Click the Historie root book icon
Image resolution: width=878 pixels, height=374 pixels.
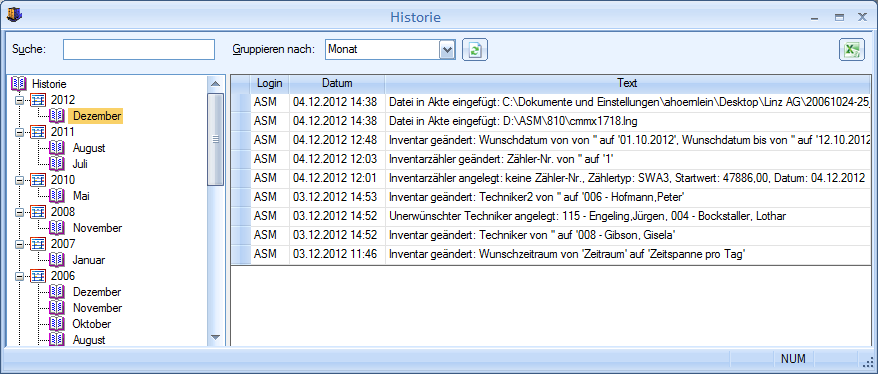pyautogui.click(x=18, y=84)
